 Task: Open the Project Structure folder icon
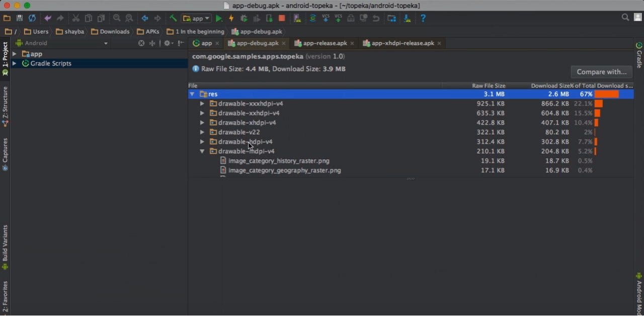tap(392, 18)
